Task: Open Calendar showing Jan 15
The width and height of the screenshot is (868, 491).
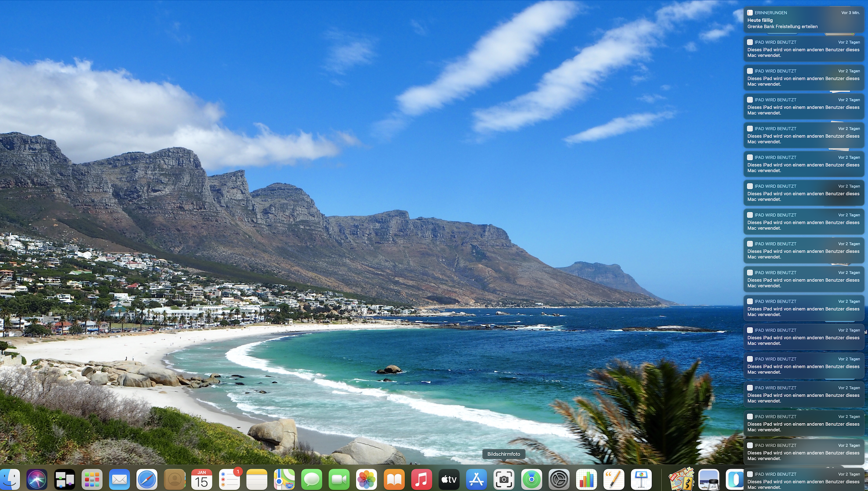Action: click(202, 479)
